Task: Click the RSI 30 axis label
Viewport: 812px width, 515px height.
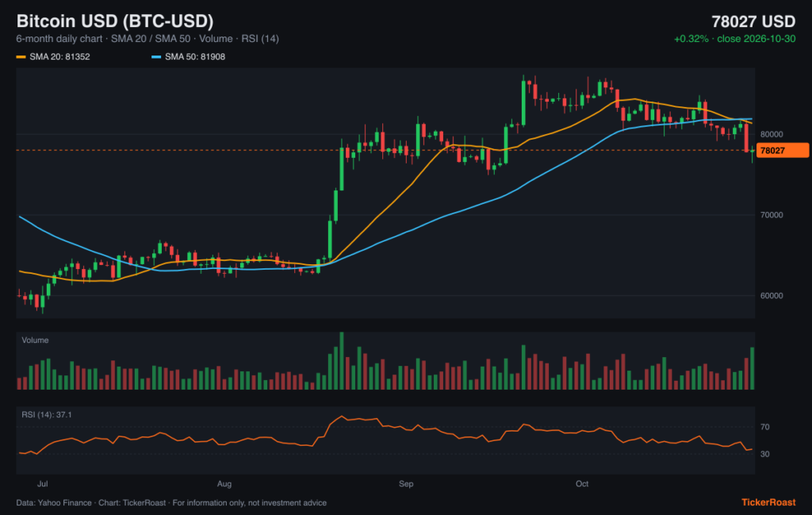Action: (765, 455)
